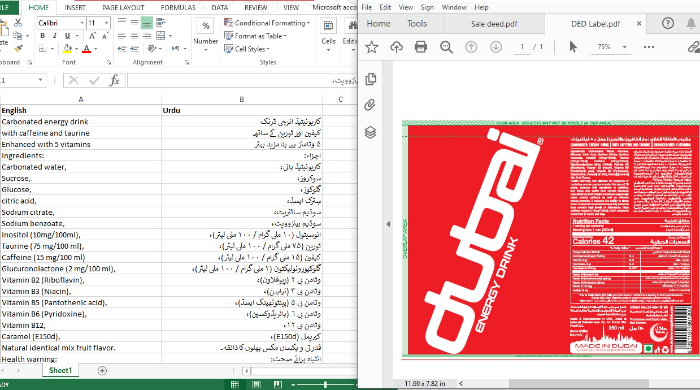This screenshot has width=700, height=390.
Task: Open Tools in Acrobat
Action: pyautogui.click(x=417, y=24)
